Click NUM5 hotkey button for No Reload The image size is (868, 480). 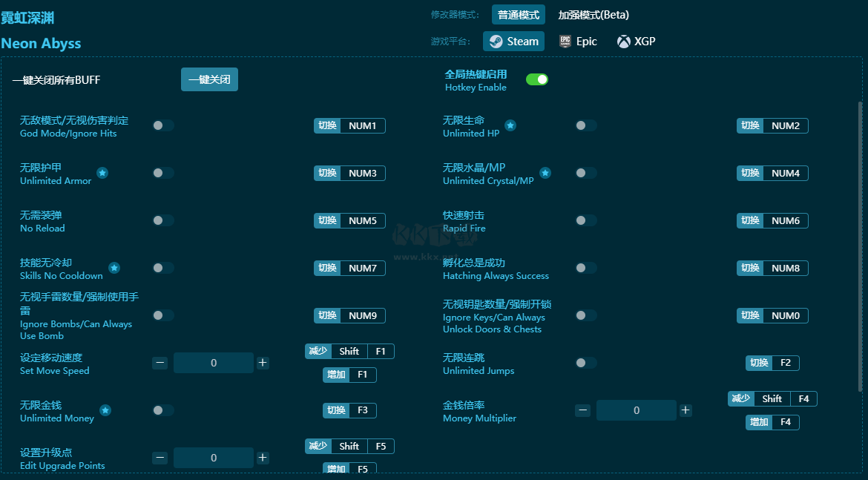[350, 220]
